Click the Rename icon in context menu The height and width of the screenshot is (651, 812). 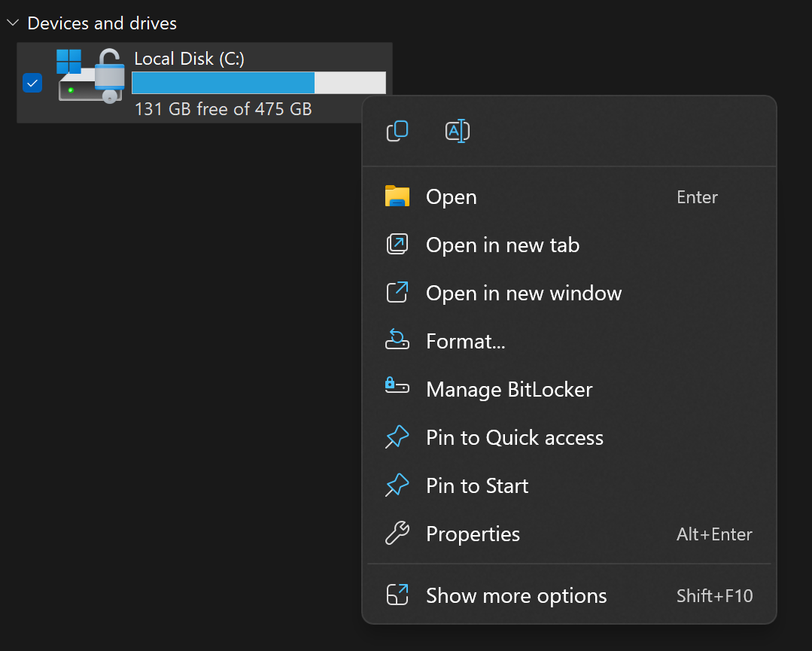point(458,131)
